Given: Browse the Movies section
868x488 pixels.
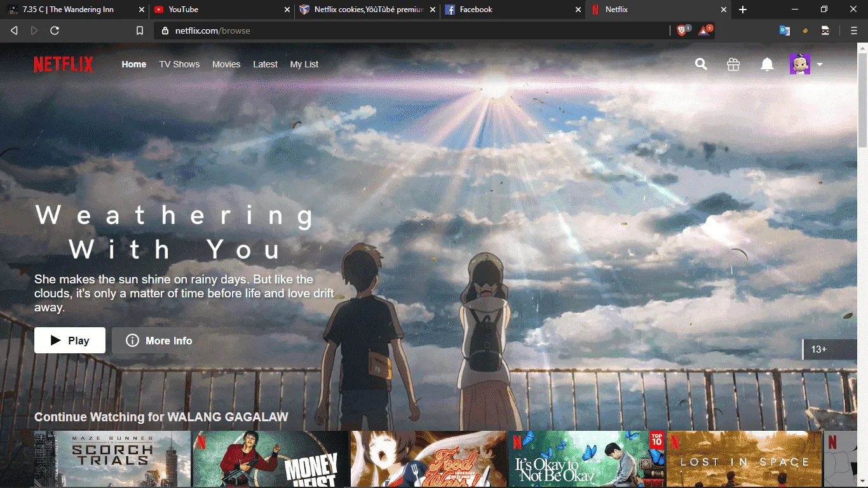Looking at the screenshot, I should coord(226,64).
